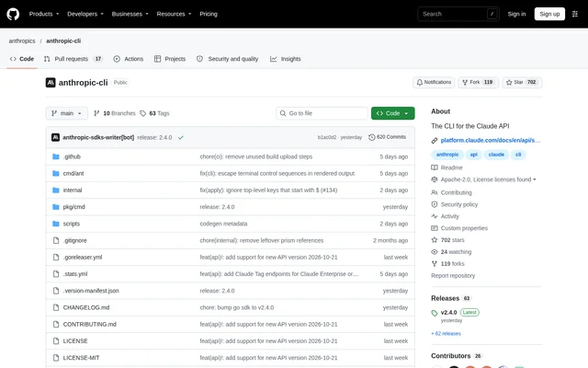588x368 pixels.
Task: Open the .github folder
Action: point(72,156)
